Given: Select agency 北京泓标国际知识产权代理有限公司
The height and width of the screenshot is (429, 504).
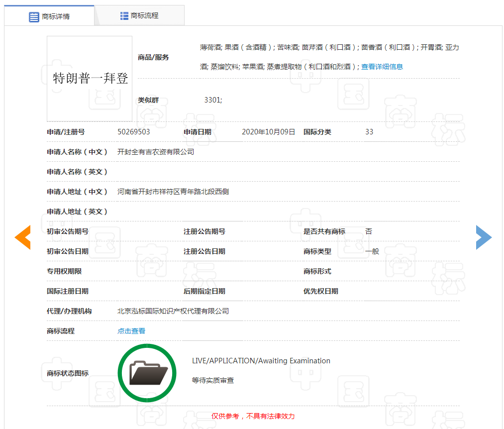Looking at the screenshot, I should [173, 311].
